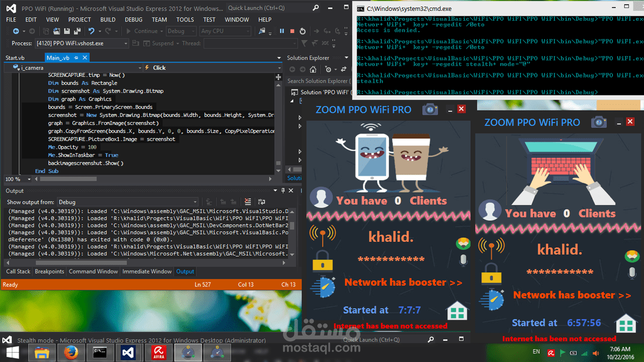Click camera icon in left ZOOM PPO WiFi window

430,110
